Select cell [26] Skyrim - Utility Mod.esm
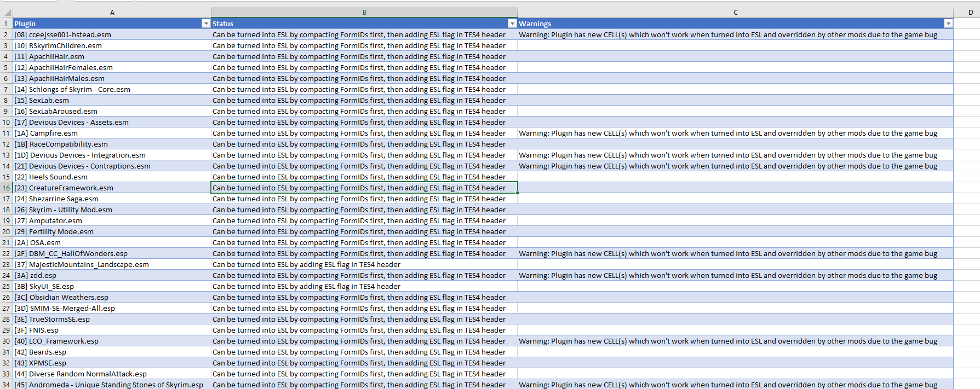Viewport: 980px width, 389px height. (x=112, y=210)
